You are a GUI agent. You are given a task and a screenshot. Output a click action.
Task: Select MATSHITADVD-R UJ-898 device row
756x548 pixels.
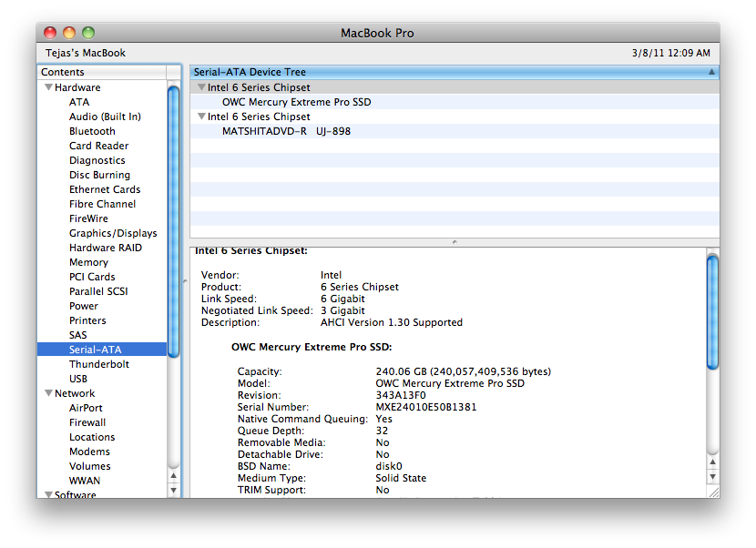click(x=455, y=131)
